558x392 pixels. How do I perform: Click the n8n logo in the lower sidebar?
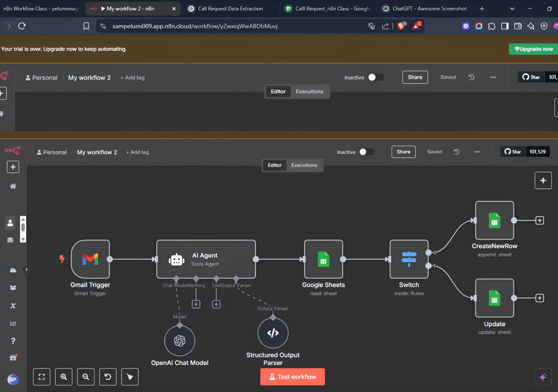(x=13, y=150)
